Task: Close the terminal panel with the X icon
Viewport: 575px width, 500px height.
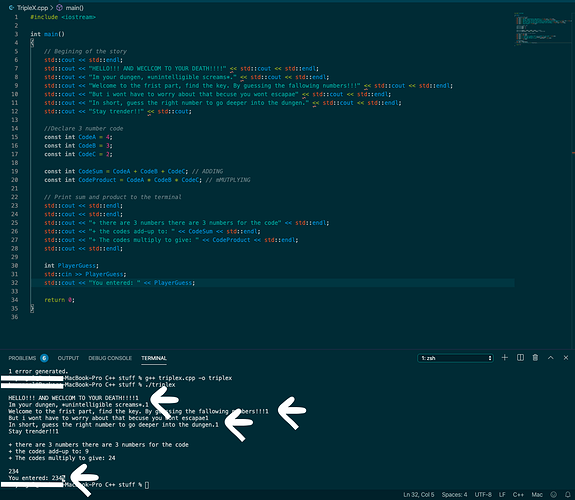Action: 565,358
